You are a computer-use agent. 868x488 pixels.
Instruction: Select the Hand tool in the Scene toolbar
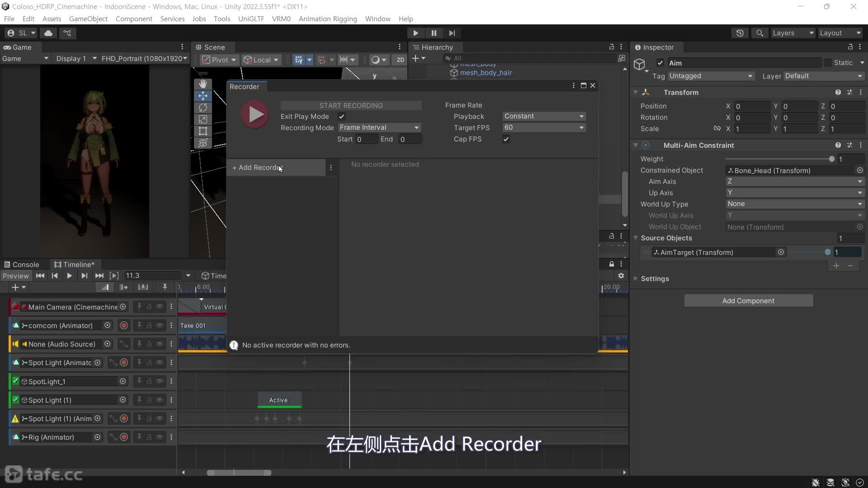pos(203,84)
